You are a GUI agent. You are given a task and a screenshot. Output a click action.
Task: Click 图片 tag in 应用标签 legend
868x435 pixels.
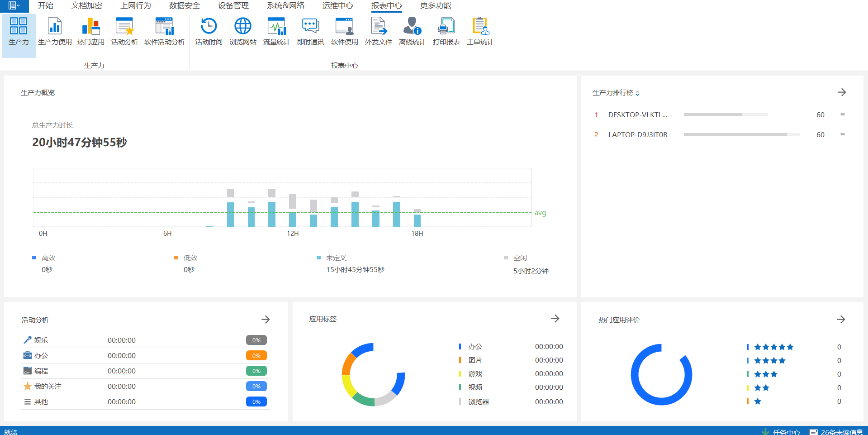point(475,360)
